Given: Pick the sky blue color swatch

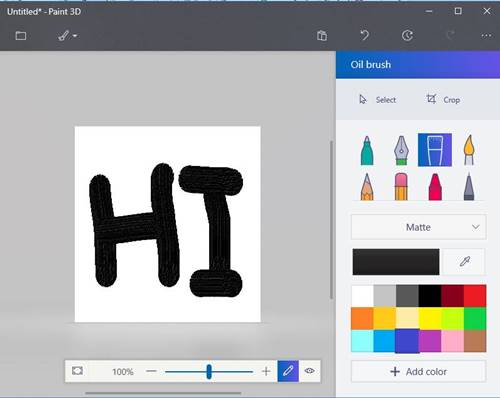Looking at the screenshot, I should [385, 341].
